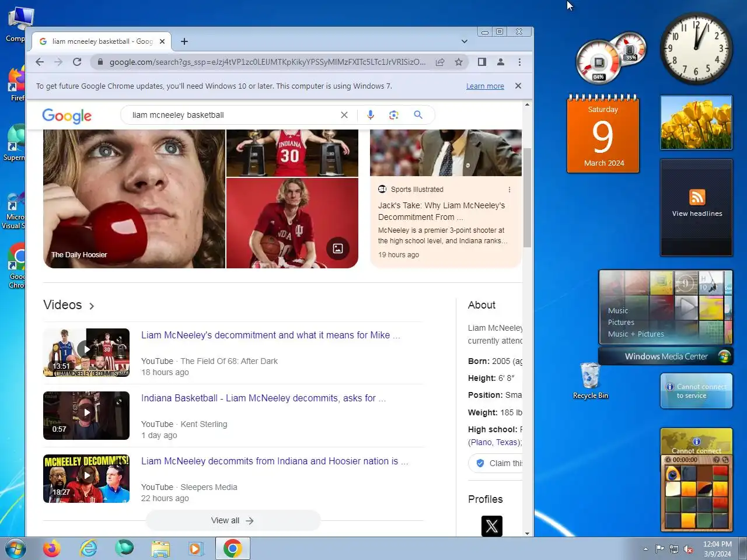
Task: Start voice search with microphone icon
Action: (x=371, y=115)
